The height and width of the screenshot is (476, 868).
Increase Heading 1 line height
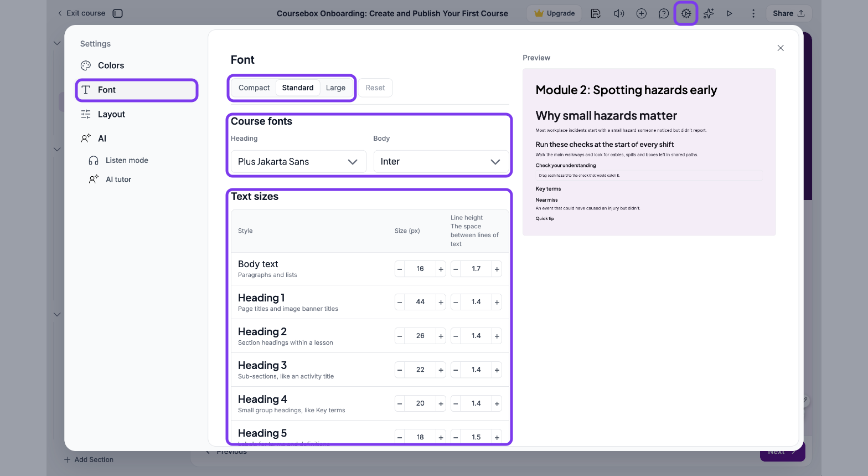point(497,302)
